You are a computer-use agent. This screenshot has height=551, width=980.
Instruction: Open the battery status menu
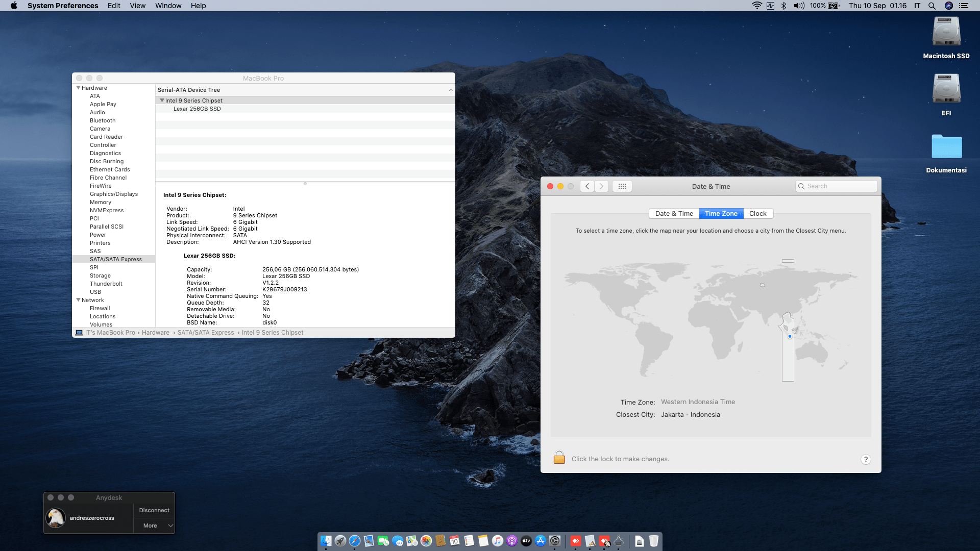click(x=825, y=6)
